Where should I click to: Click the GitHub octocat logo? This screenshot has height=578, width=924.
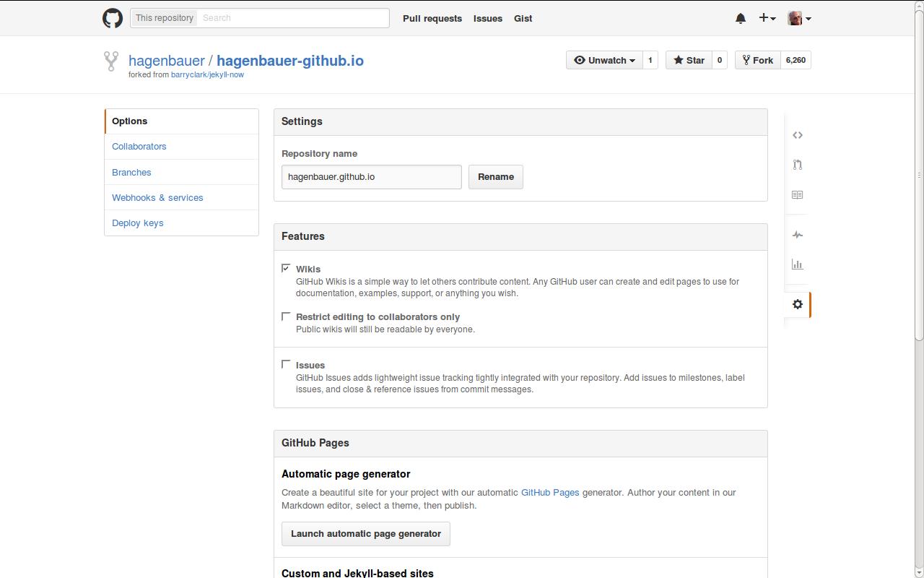tap(113, 17)
